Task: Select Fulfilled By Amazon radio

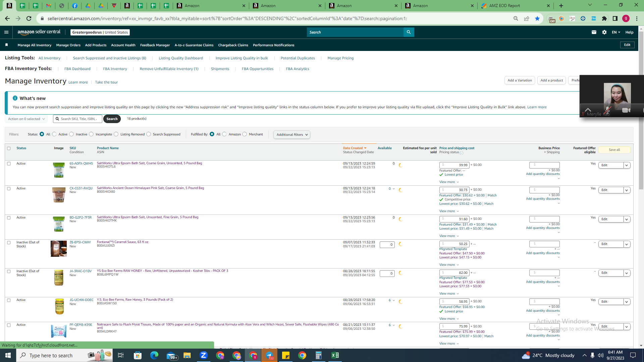Action: click(x=224, y=134)
